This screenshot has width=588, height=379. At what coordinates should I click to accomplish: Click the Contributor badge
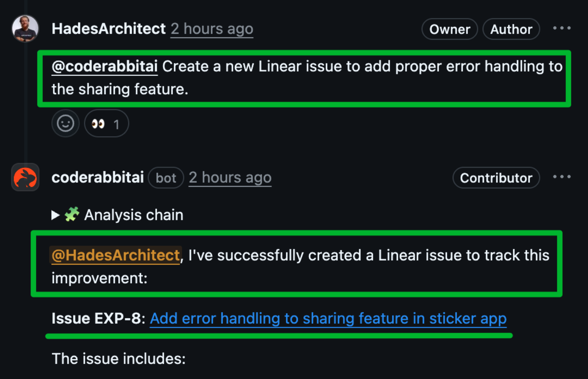click(x=496, y=178)
